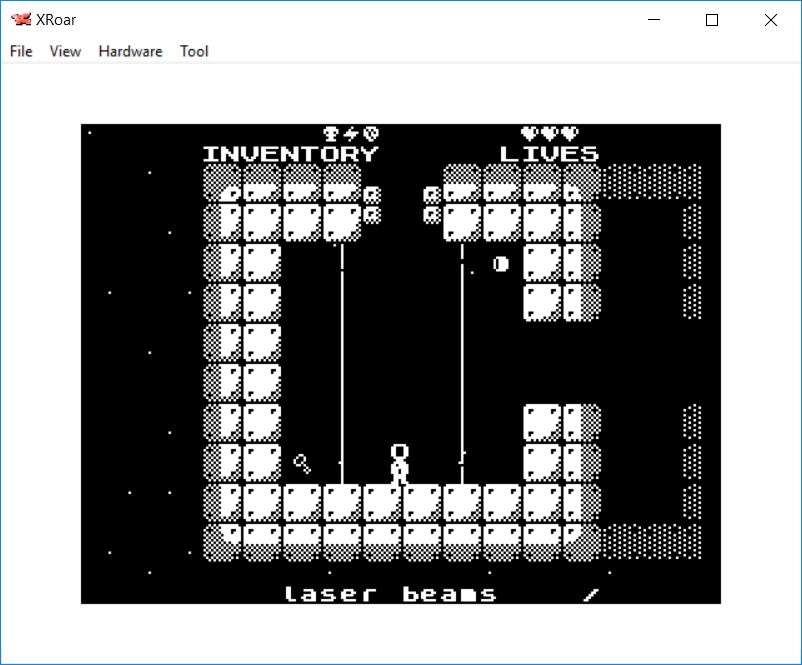Open the Tool menu
The image size is (802, 665).
[194, 51]
